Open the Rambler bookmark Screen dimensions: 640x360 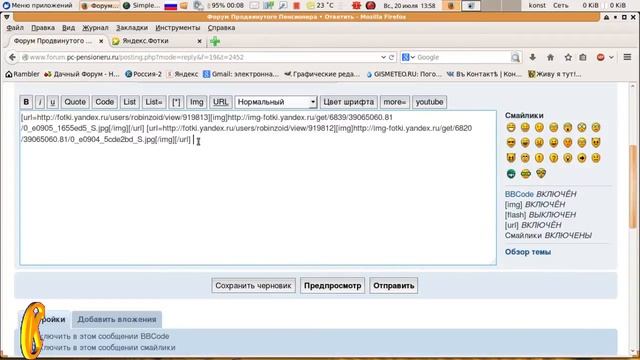click(22, 74)
